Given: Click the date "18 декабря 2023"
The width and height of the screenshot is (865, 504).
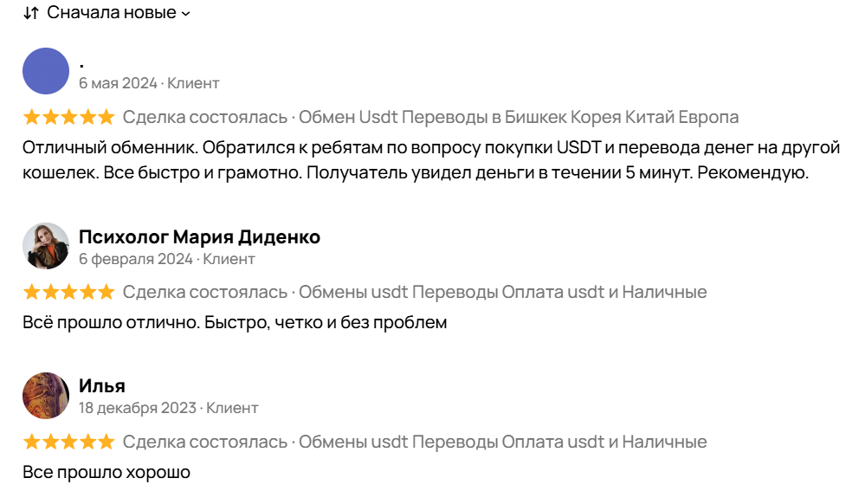Looking at the screenshot, I should [139, 408].
